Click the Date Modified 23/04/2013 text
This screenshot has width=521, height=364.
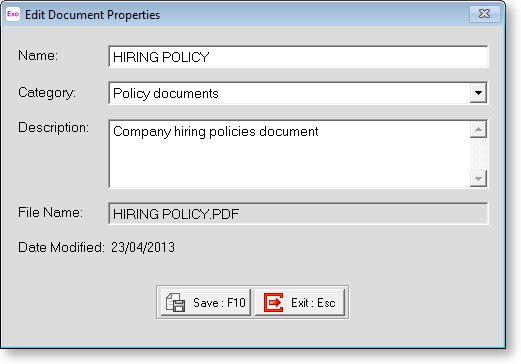point(96,247)
